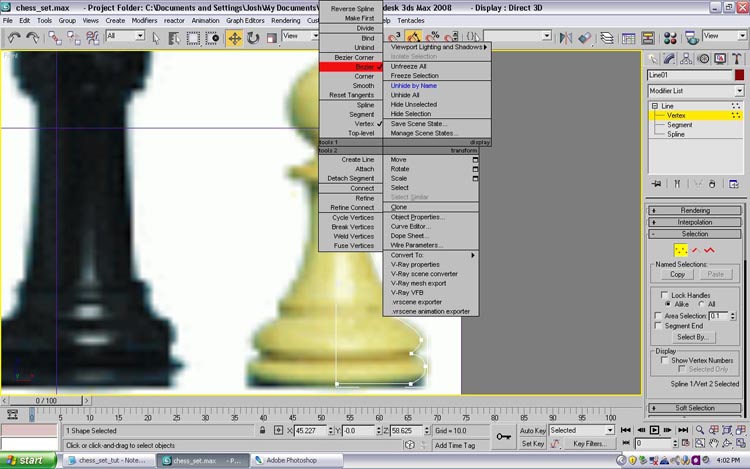This screenshot has height=469, width=750.
Task: Open the Utilities panel hammer icon
Action: pos(737,59)
